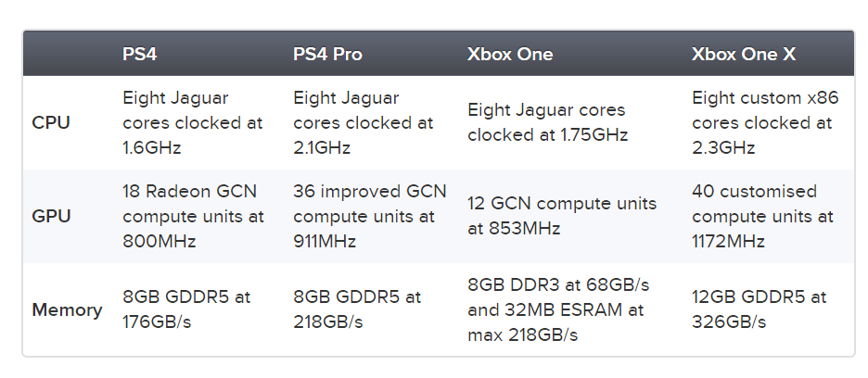Click the PS4 Pro CPU cell with 2.1GHz
The height and width of the screenshot is (378, 868).
pos(363,122)
